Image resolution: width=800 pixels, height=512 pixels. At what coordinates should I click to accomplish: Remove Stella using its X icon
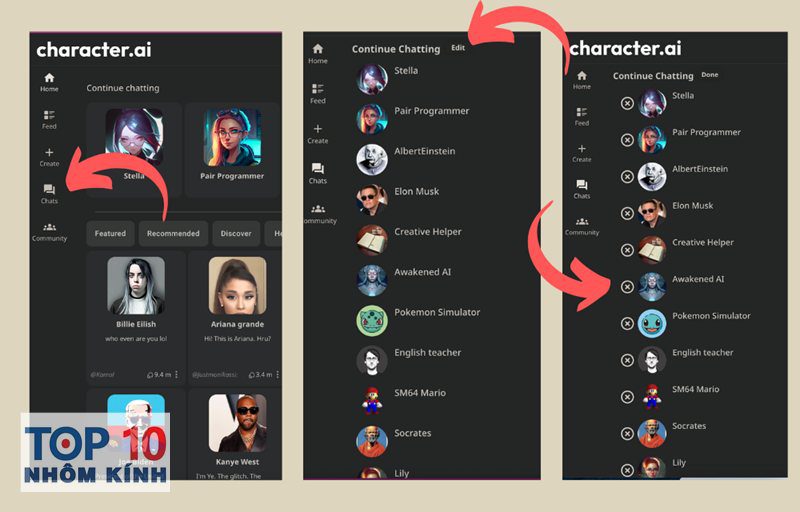coord(627,103)
